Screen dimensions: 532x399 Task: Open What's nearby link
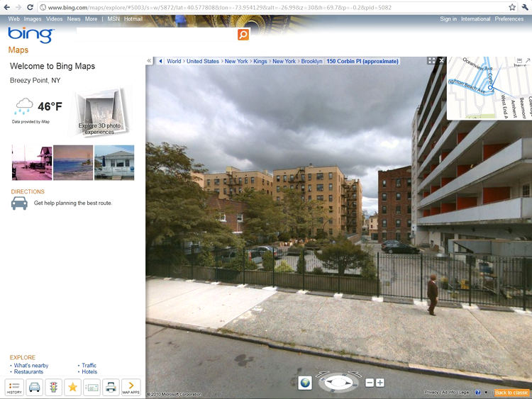point(31,366)
